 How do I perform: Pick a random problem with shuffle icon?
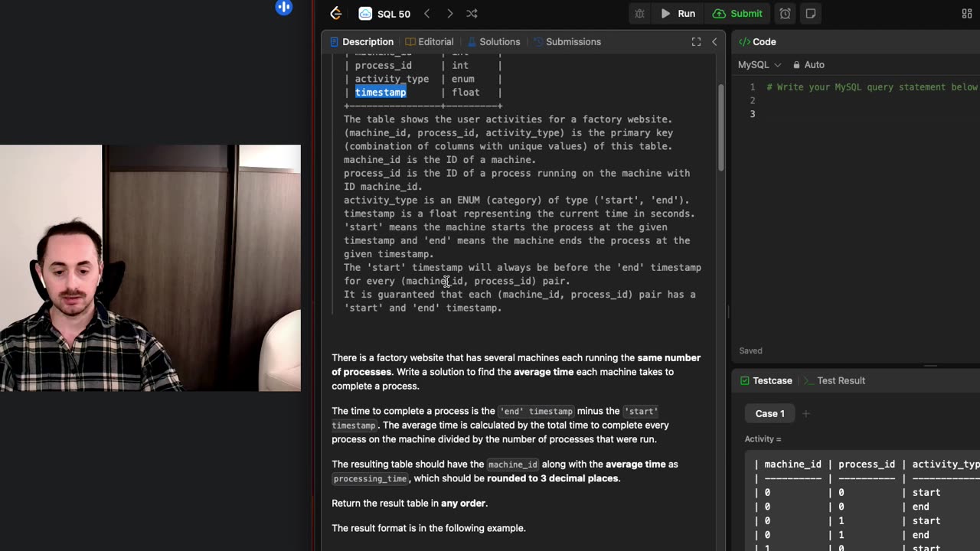(472, 14)
